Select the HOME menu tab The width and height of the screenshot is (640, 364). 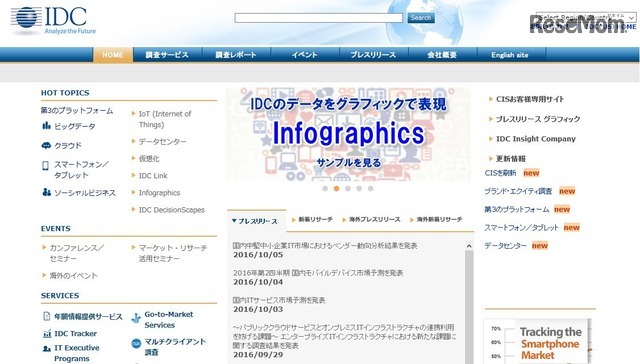113,55
